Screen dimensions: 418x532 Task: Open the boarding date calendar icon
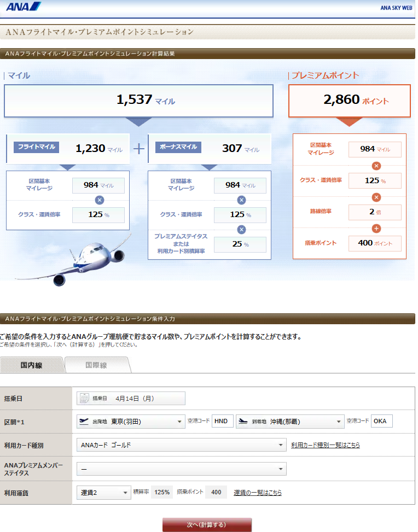tap(84, 398)
